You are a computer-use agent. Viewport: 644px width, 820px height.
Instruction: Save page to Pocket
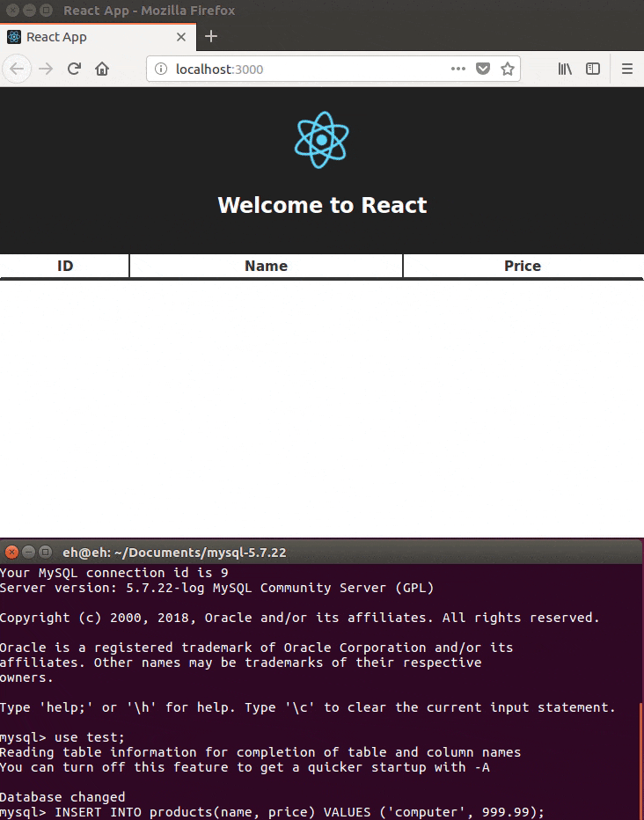coord(483,69)
